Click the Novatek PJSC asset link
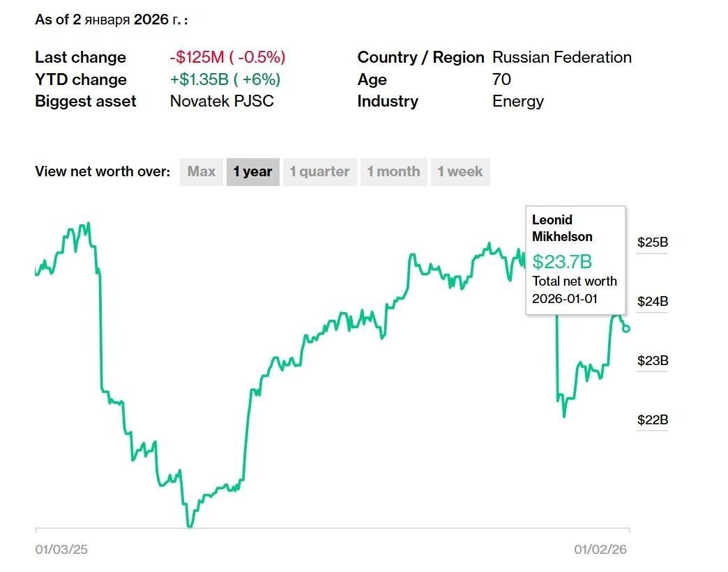 [222, 101]
